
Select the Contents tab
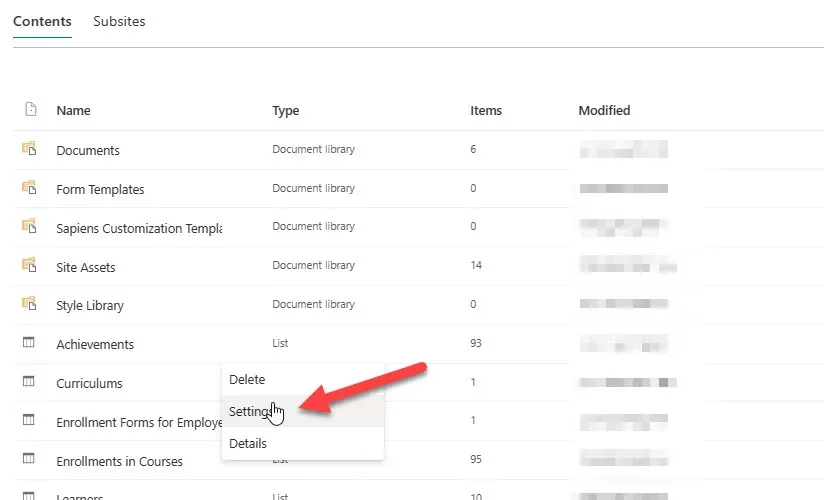coord(42,21)
